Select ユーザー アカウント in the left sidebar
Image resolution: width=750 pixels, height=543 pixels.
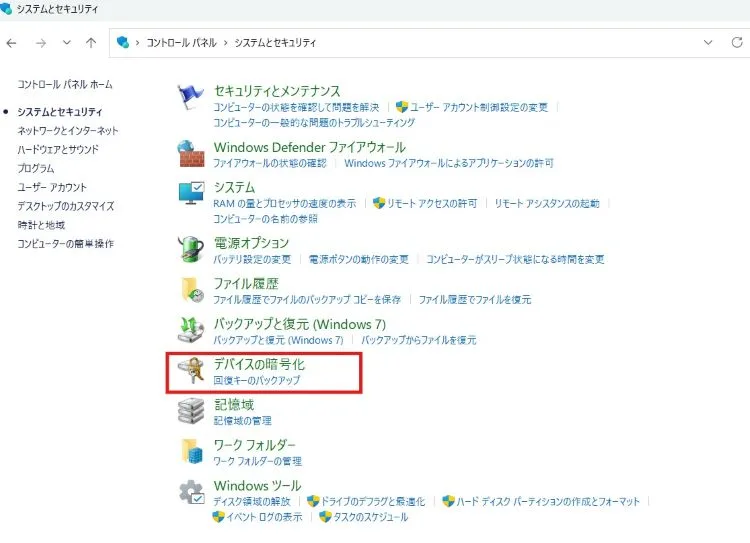pos(52,187)
